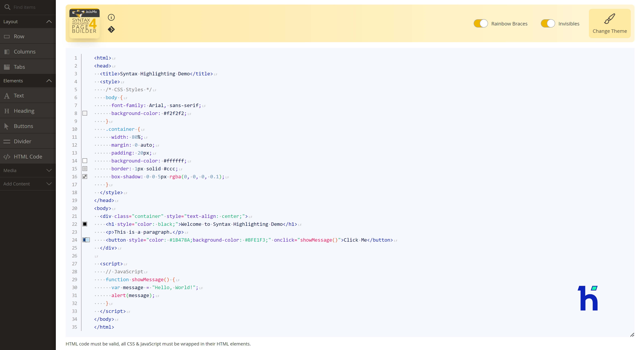
Task: Click the JoJuMo Syntax Highlighter logo
Action: tap(84, 24)
